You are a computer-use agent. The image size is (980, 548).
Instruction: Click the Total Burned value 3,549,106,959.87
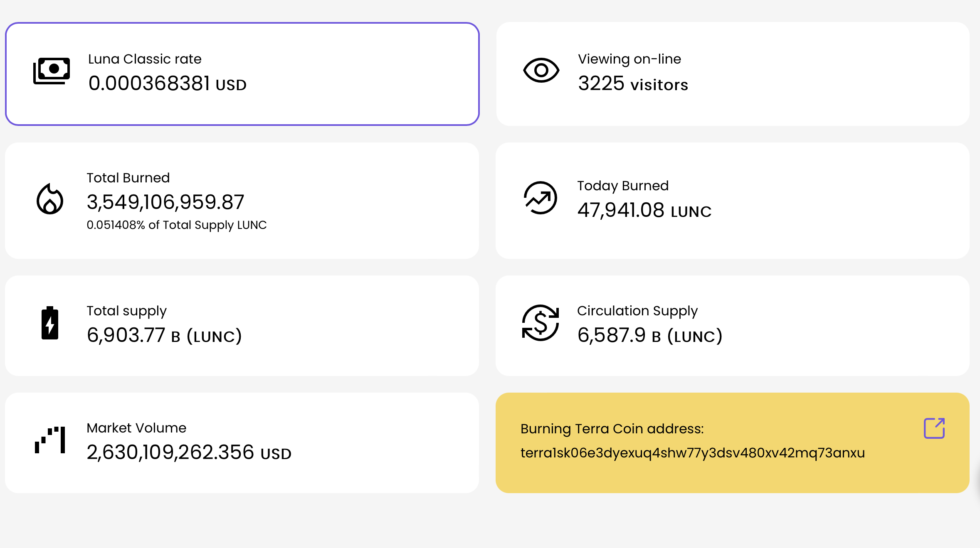165,202
